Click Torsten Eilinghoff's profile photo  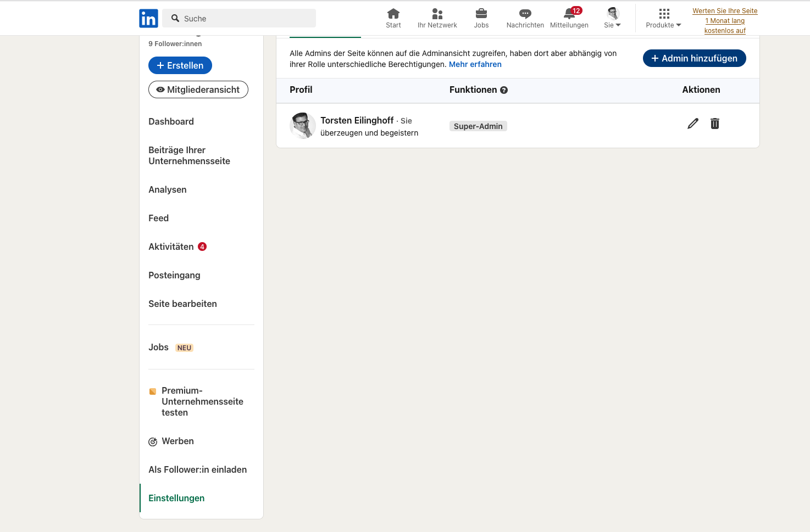[302, 126]
